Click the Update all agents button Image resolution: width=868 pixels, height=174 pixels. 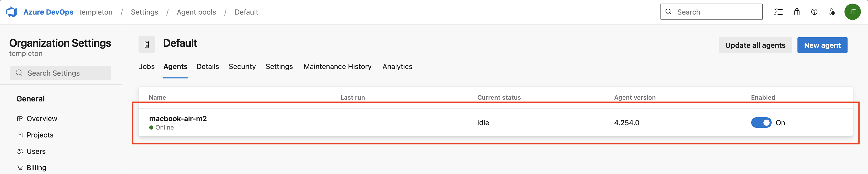coord(755,45)
